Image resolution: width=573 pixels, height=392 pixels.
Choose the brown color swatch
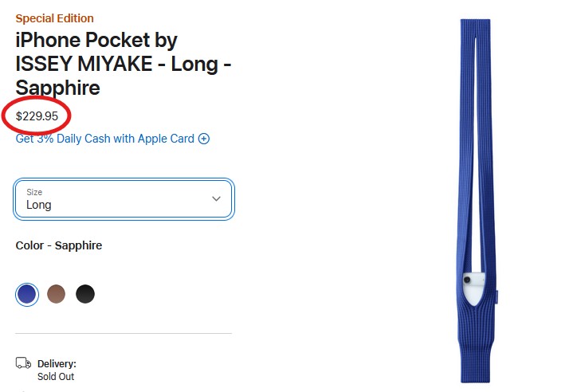tap(56, 294)
